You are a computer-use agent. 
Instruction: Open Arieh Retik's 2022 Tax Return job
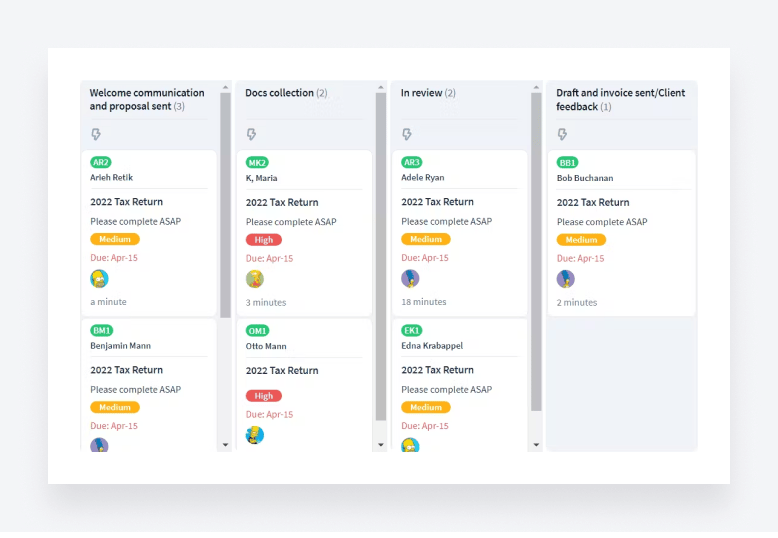point(127,202)
